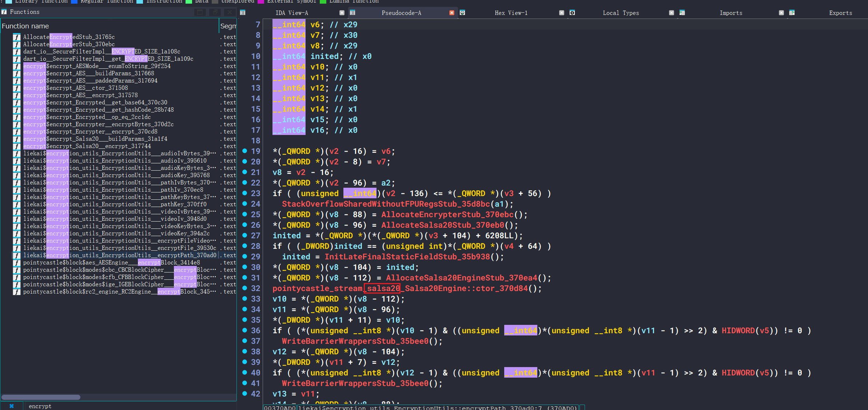Viewport: 868px width, 410px height.
Task: Clear the function filter with the X icon
Action: [x=12, y=406]
